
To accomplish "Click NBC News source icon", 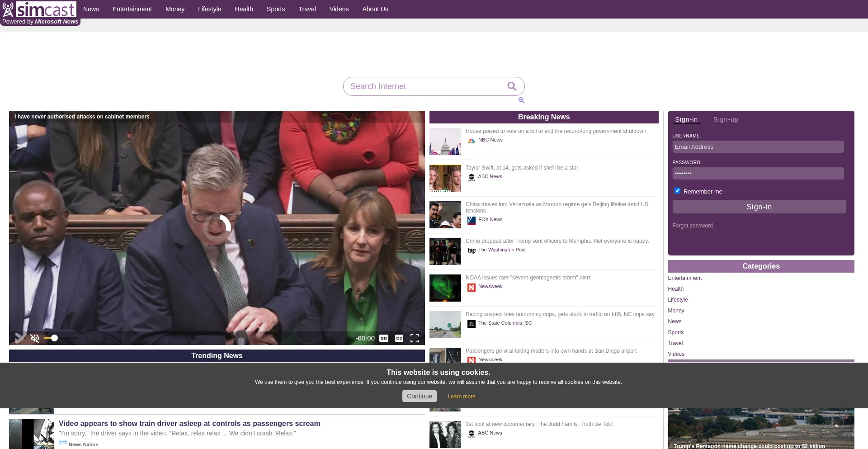I will tap(472, 141).
